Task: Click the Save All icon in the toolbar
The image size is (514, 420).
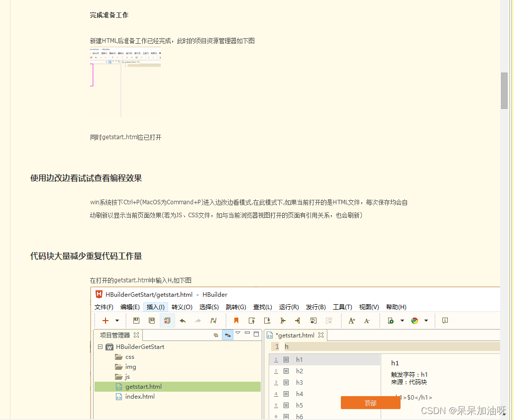Action: [x=151, y=321]
